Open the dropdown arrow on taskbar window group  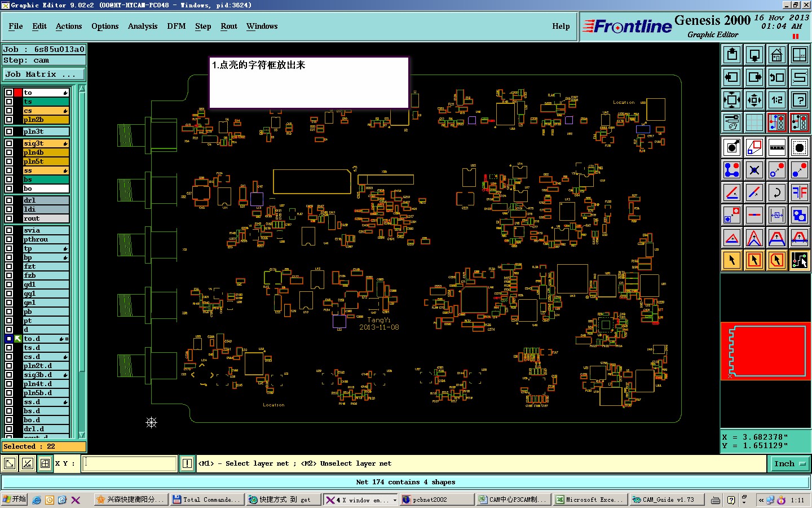point(394,500)
